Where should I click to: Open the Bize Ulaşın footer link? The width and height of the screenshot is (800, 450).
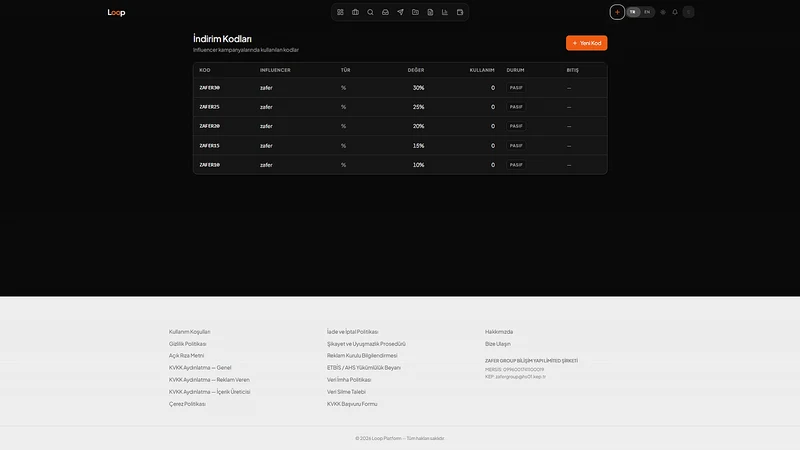pyautogui.click(x=497, y=344)
